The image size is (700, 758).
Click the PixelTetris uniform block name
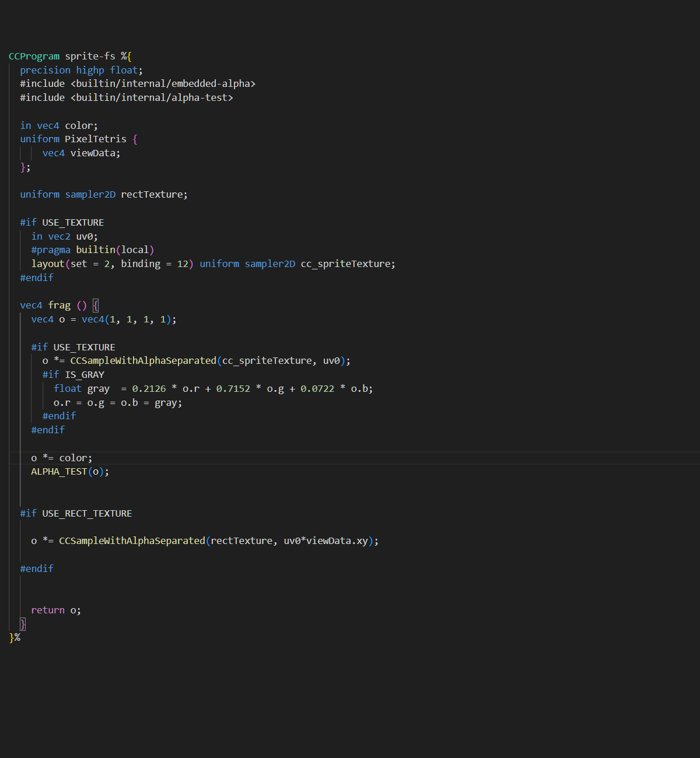pyautogui.click(x=95, y=139)
